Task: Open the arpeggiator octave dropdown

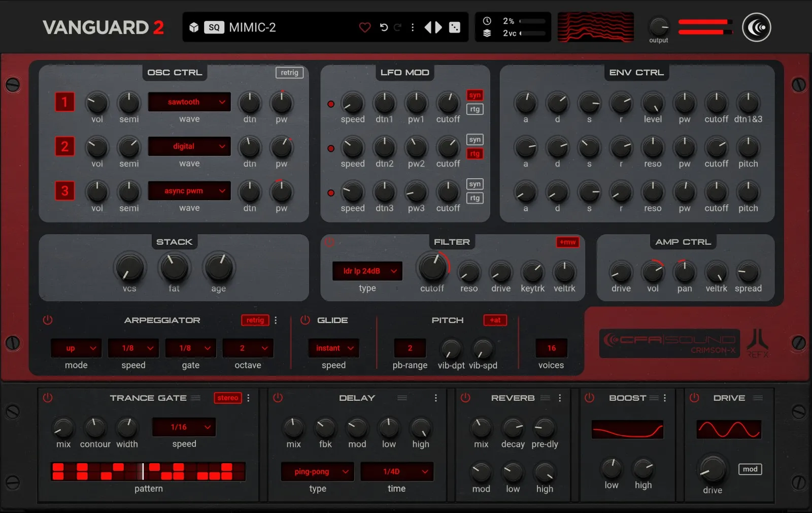Action: tap(248, 348)
